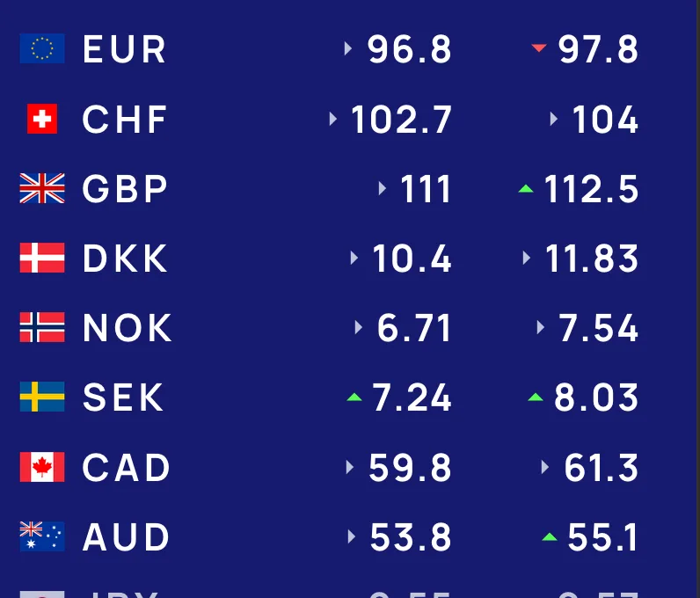Click the green up arrow beside 112.5
Viewport: 700px width, 598px height.
click(526, 188)
